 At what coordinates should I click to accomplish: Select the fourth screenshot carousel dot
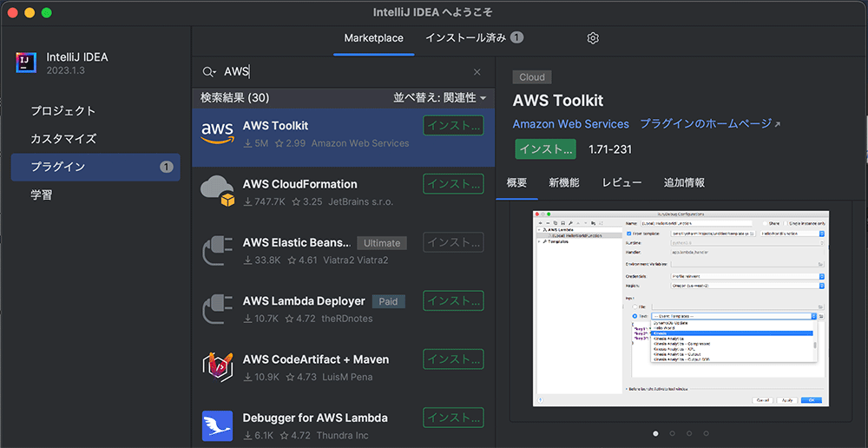click(x=706, y=433)
